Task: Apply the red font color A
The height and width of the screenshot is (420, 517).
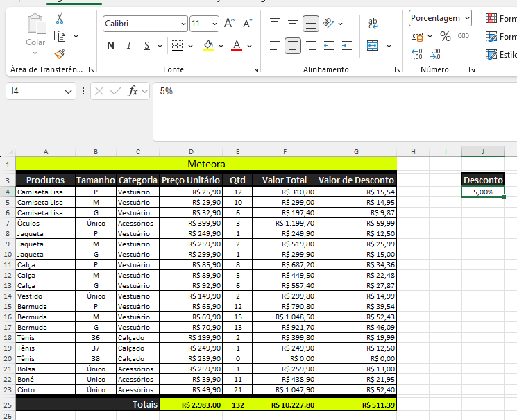Action: (x=237, y=46)
